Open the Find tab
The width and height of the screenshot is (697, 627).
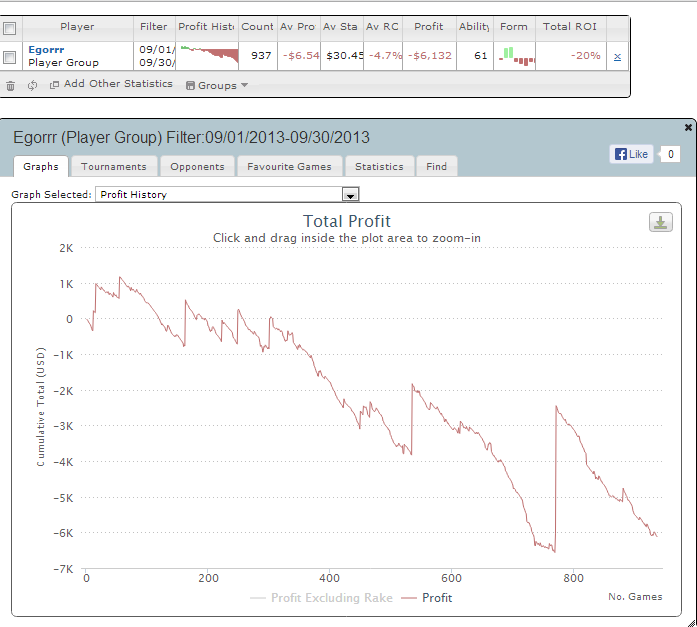click(x=437, y=167)
